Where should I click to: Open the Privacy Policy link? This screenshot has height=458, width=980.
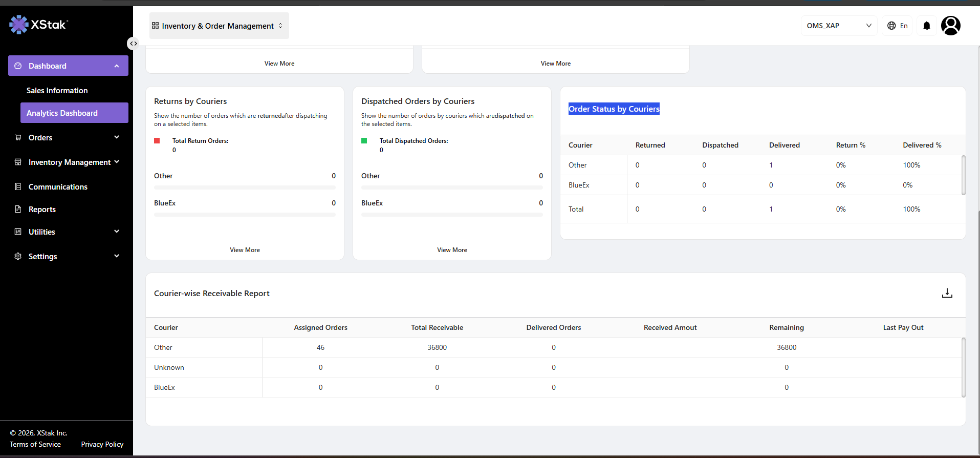(102, 444)
